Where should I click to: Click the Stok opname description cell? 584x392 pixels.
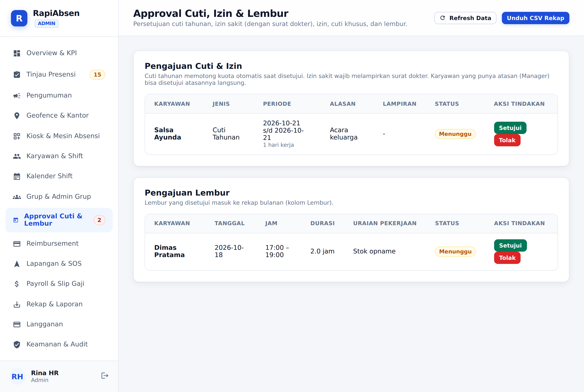tap(374, 251)
